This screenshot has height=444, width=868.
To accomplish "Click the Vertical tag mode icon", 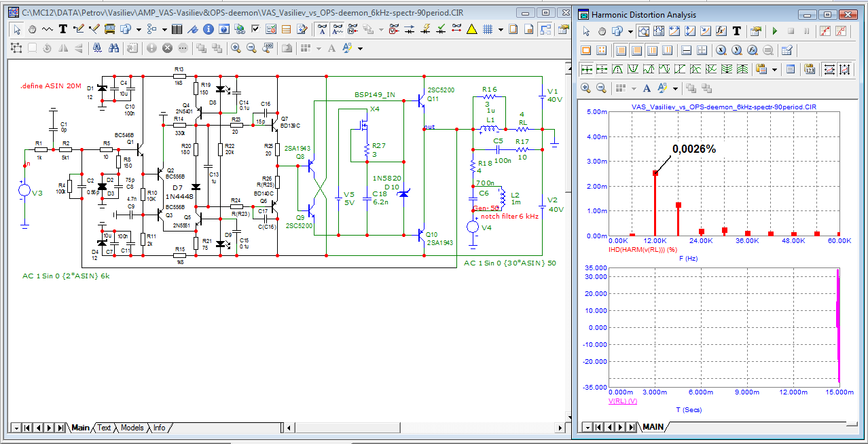I will 690,31.
